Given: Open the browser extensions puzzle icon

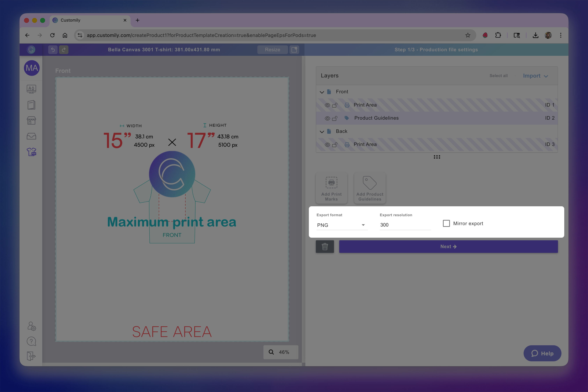Looking at the screenshot, I should [x=498, y=35].
